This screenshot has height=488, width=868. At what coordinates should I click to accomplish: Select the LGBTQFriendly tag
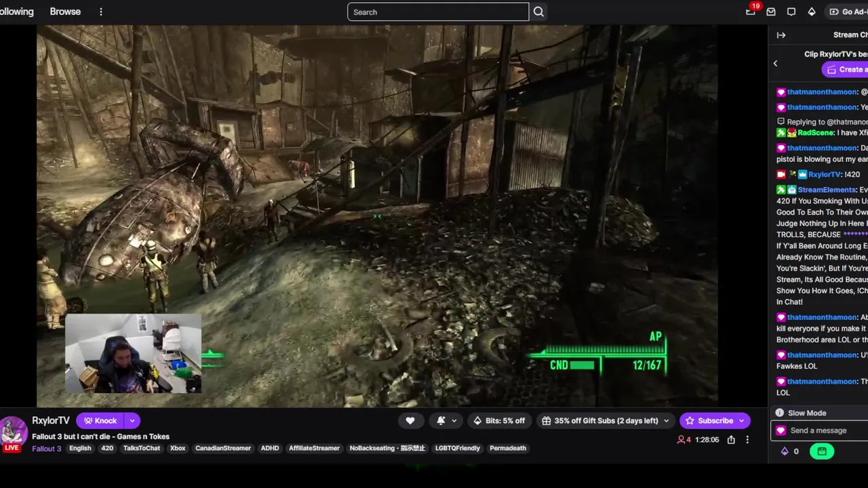click(x=458, y=448)
